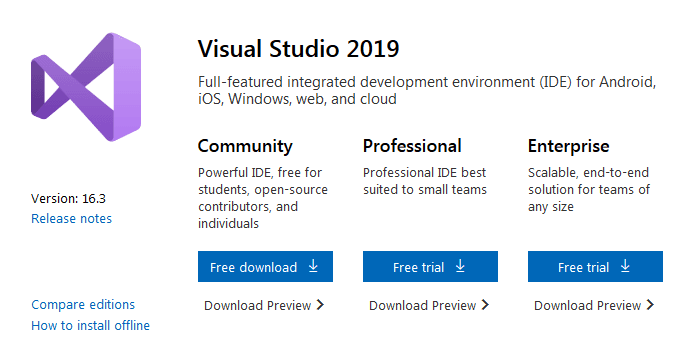695x360 pixels.
Task: Open Download Preview under Professional
Action: coord(429,305)
